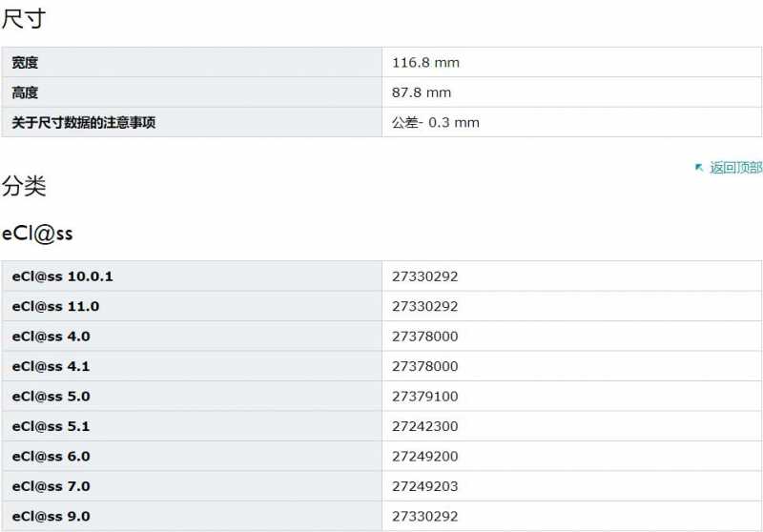Click the 分类 section heading
This screenshot has height=532, width=763.
[x=23, y=186]
